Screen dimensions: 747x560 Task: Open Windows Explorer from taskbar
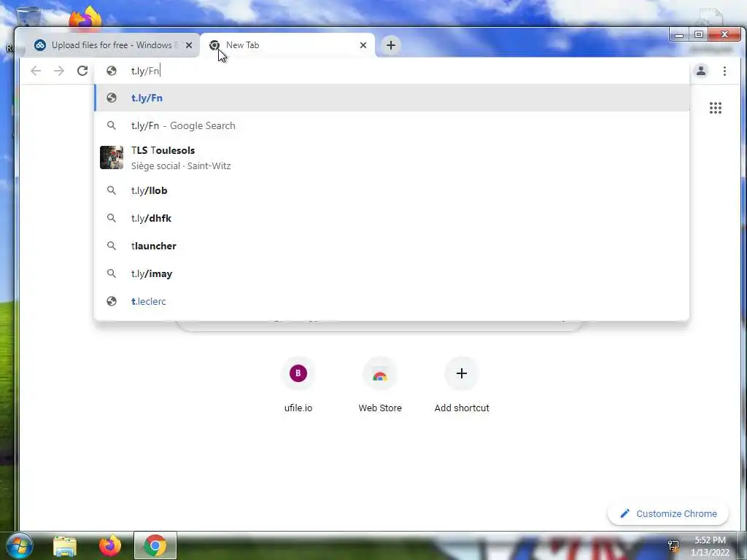tap(65, 545)
